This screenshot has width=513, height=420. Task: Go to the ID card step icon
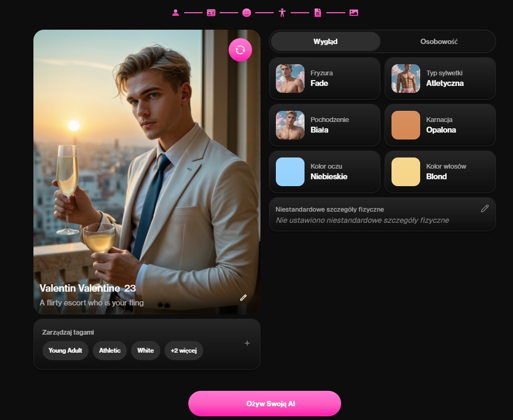coord(211,13)
